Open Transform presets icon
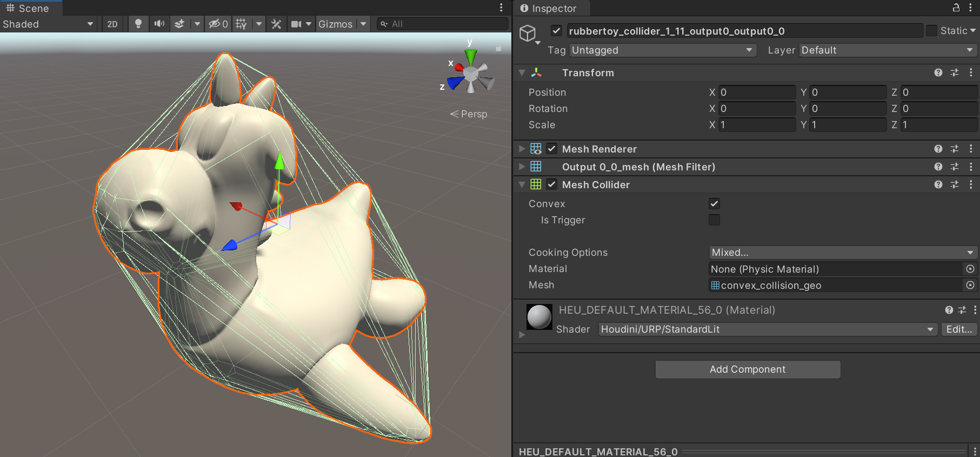Viewport: 980px width, 457px height. click(x=955, y=72)
